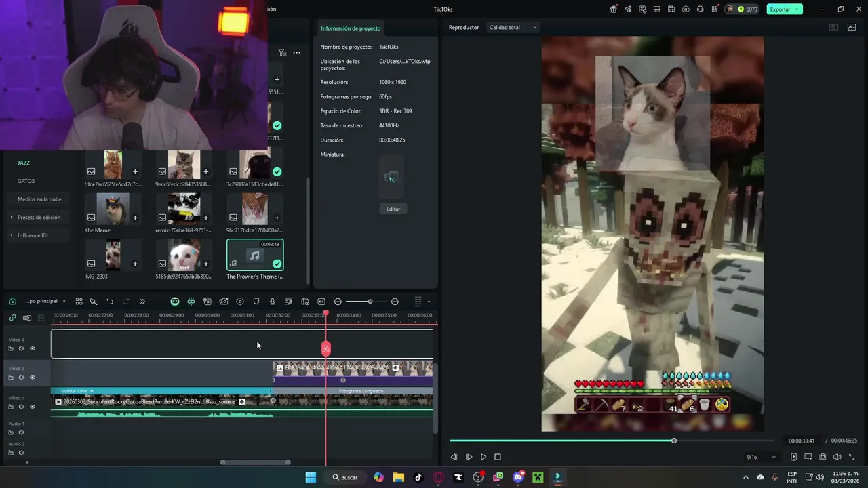Click the green AI face icon in timeline toolbar
Image resolution: width=868 pixels, height=488 pixels.
175,302
